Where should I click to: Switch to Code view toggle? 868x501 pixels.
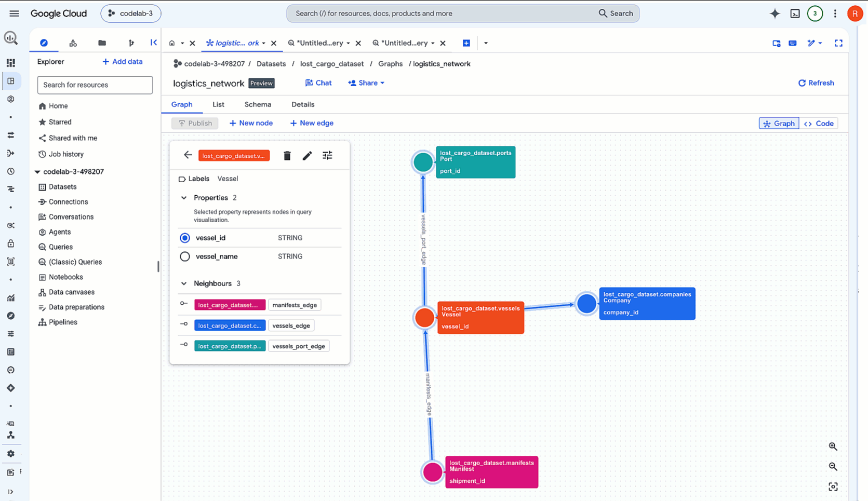(819, 124)
